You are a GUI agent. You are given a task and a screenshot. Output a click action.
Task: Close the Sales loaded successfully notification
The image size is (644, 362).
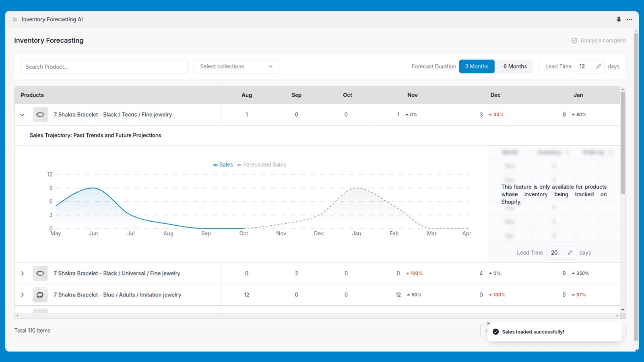[x=489, y=323]
